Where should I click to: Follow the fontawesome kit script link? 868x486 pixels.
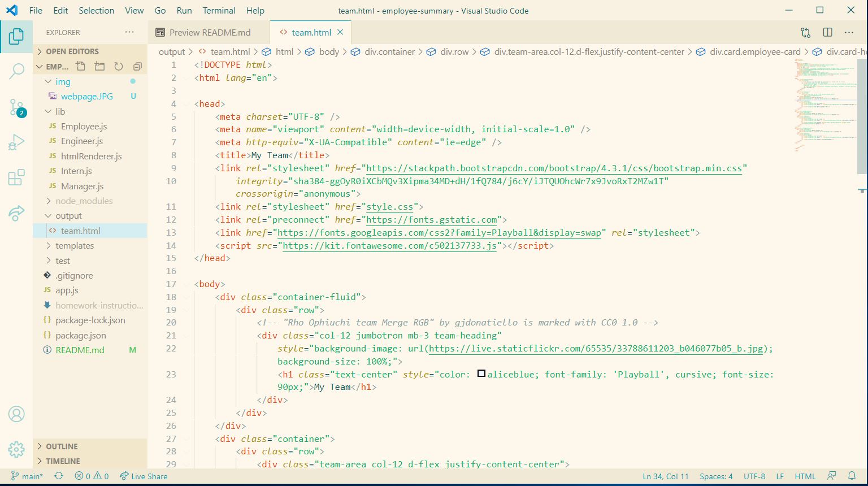pyautogui.click(x=389, y=245)
